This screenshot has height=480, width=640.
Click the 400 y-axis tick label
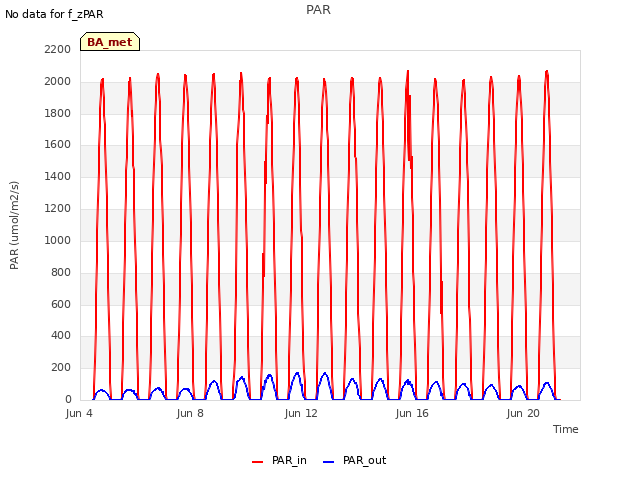(61, 336)
